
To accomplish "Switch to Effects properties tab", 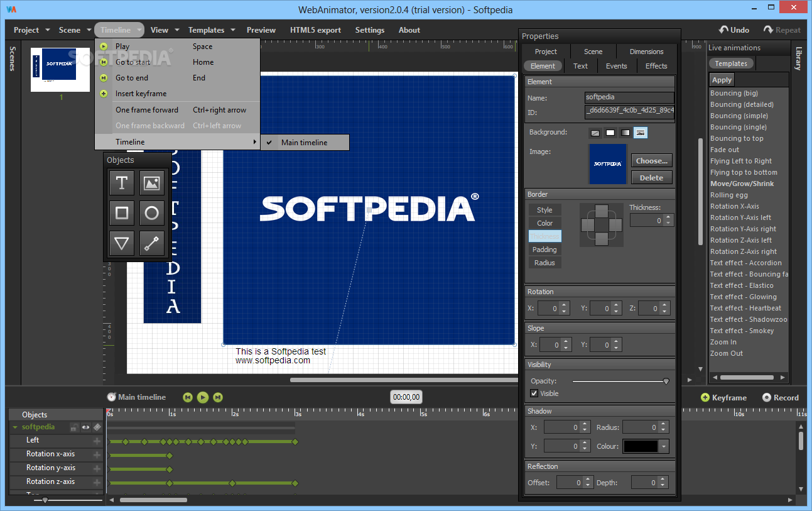I will pyautogui.click(x=656, y=66).
